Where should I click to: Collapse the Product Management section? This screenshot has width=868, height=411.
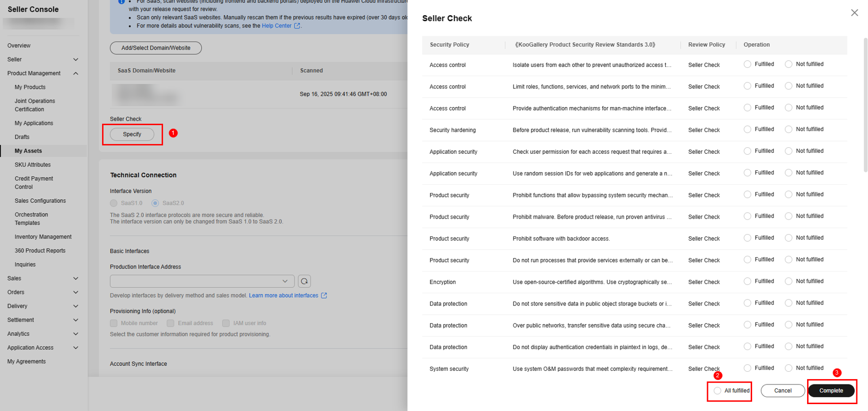click(x=76, y=73)
